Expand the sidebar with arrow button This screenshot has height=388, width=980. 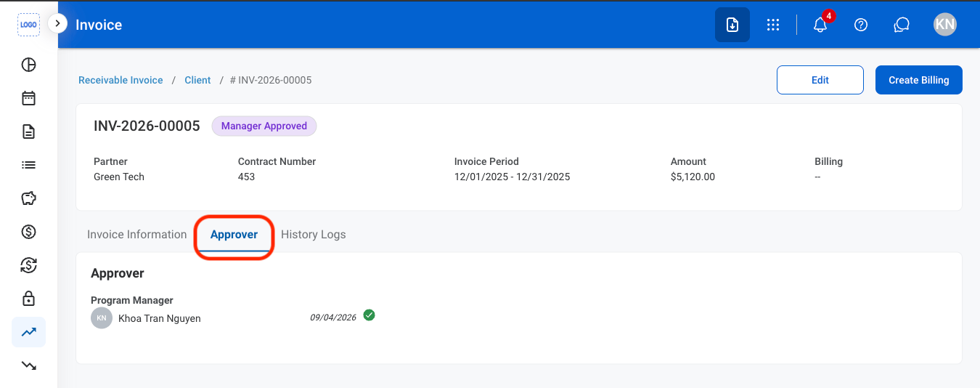click(57, 23)
